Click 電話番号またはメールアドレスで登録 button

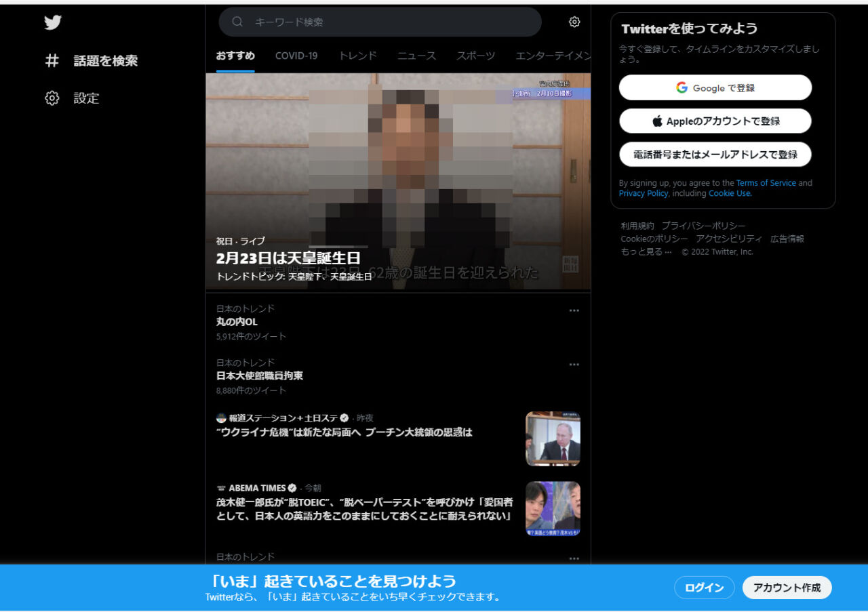click(x=715, y=155)
